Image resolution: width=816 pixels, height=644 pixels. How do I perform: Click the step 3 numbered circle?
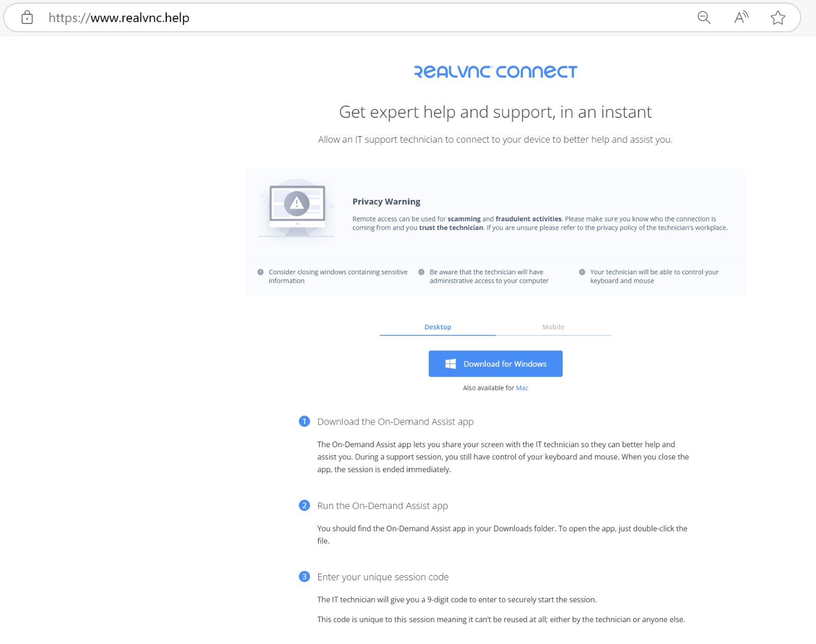tap(304, 577)
